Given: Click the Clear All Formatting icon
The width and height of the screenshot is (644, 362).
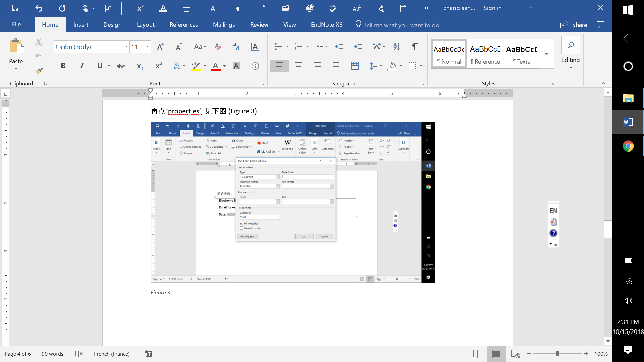Looking at the screenshot, I should [218, 47].
